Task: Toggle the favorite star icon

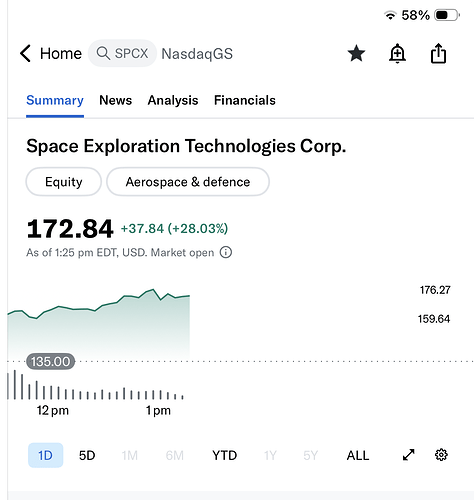Action: coord(356,53)
